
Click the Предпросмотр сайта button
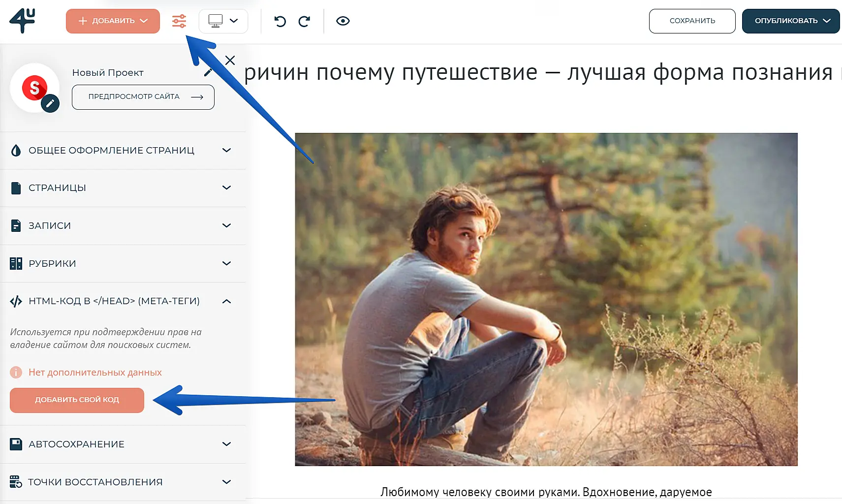pos(143,97)
